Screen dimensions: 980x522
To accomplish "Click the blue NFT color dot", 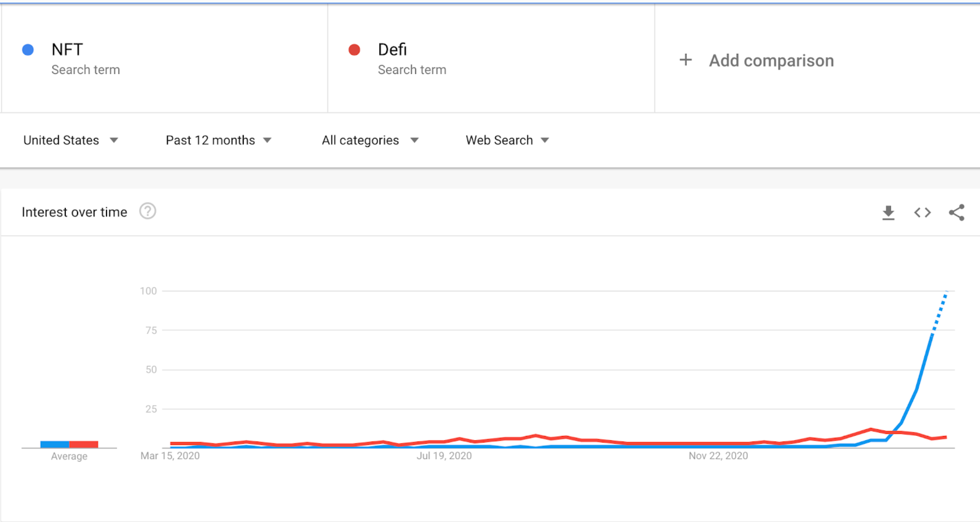I will [28, 50].
